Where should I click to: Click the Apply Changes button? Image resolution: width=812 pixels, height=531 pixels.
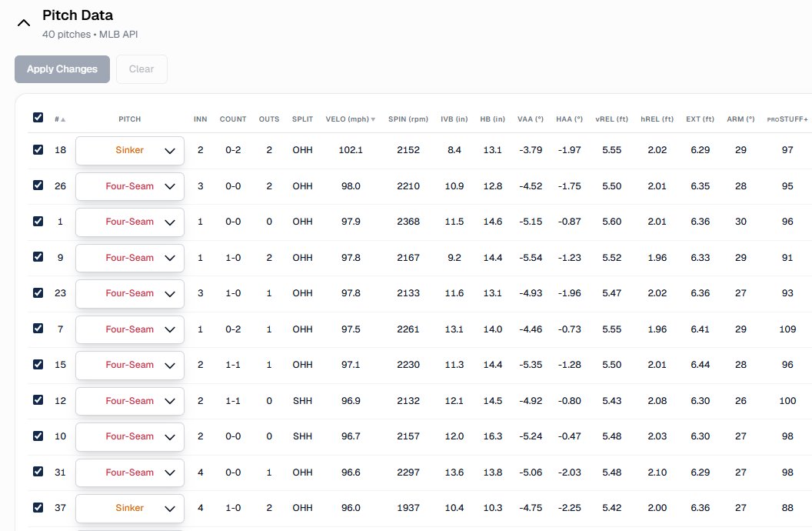[x=62, y=69]
